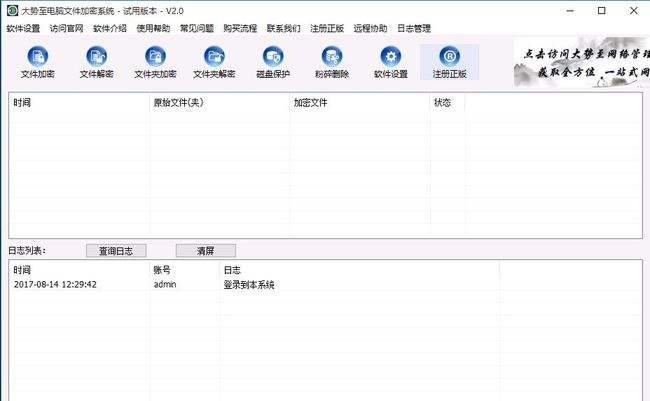Click the 账号 column header in log list
Image resolution: width=650 pixels, height=401 pixels.
(184, 270)
